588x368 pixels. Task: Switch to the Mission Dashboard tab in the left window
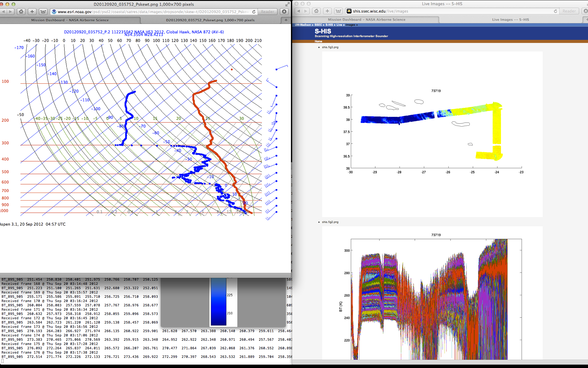[x=70, y=20]
